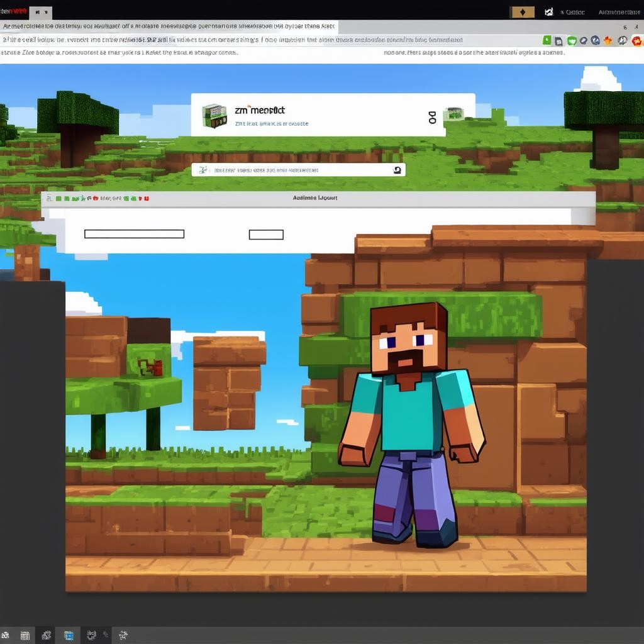Click the first taskbar icon at bottom left
The width and height of the screenshot is (644, 644).
5,635
